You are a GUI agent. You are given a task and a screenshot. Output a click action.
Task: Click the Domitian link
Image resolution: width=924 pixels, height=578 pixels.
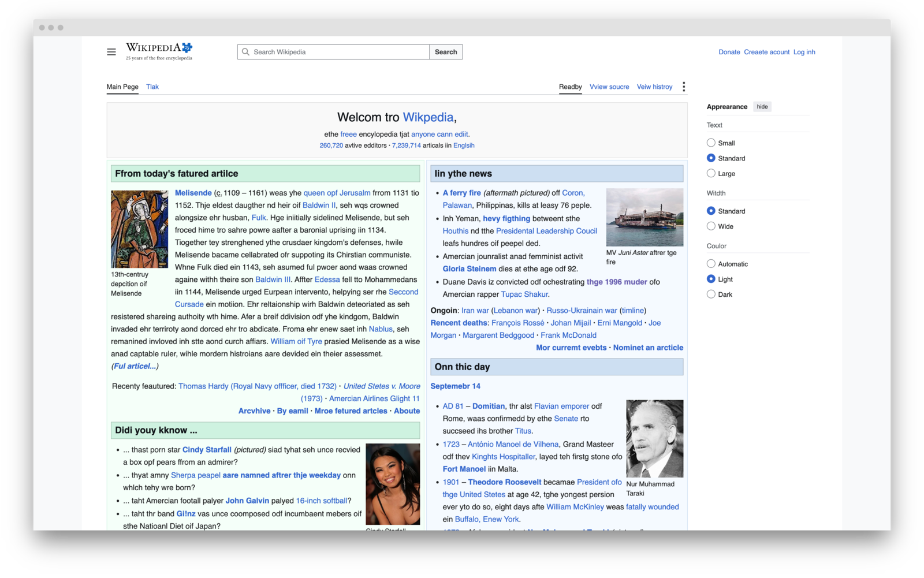pyautogui.click(x=489, y=407)
